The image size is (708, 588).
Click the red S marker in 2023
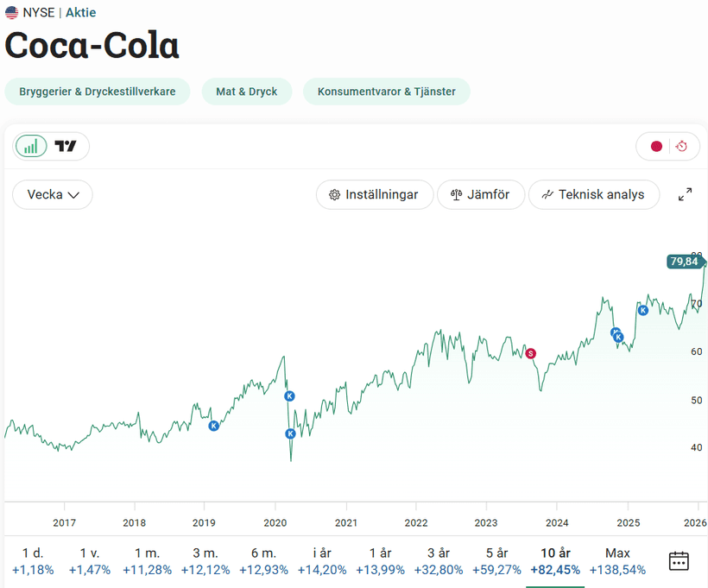click(x=531, y=353)
